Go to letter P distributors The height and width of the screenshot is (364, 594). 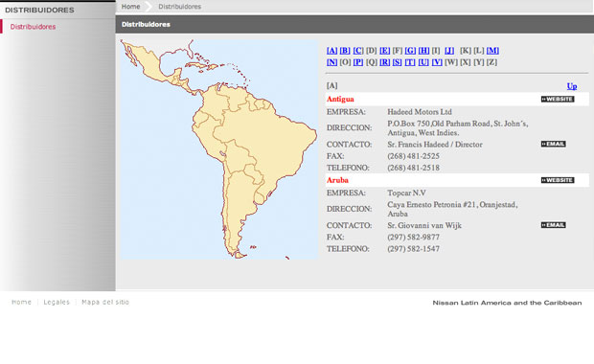[358, 62]
